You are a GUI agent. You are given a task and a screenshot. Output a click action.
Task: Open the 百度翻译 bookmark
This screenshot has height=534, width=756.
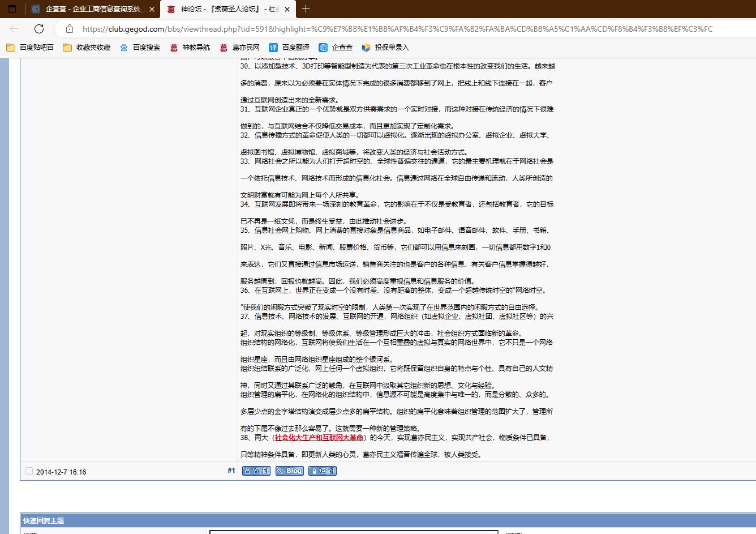click(x=289, y=48)
